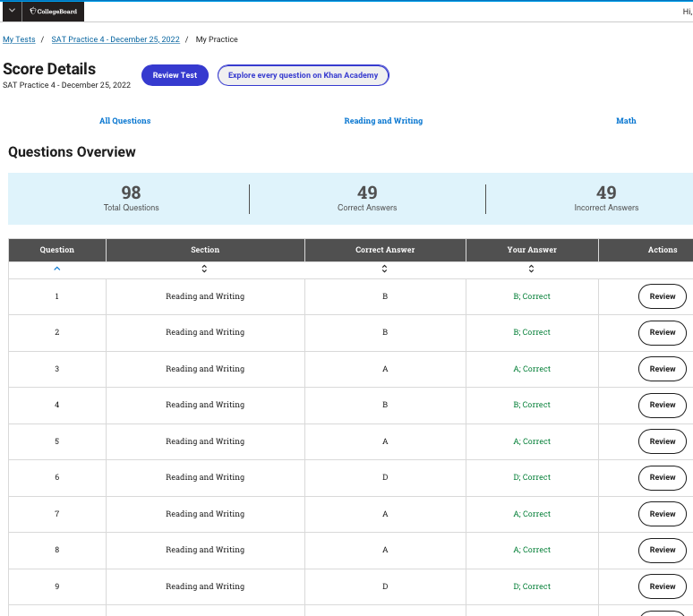Image resolution: width=693 pixels, height=616 pixels.
Task: Review question 4
Action: [662, 405]
